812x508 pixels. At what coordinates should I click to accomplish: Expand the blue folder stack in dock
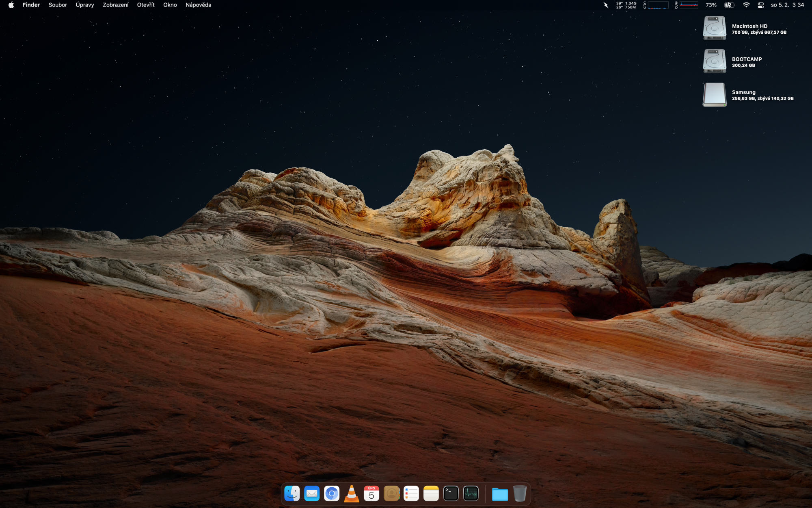point(500,494)
